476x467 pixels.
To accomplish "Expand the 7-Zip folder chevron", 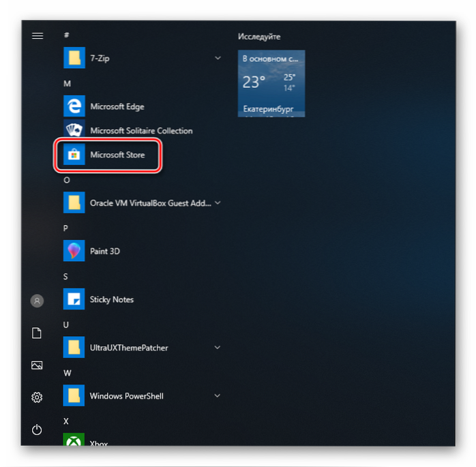I will tap(218, 59).
